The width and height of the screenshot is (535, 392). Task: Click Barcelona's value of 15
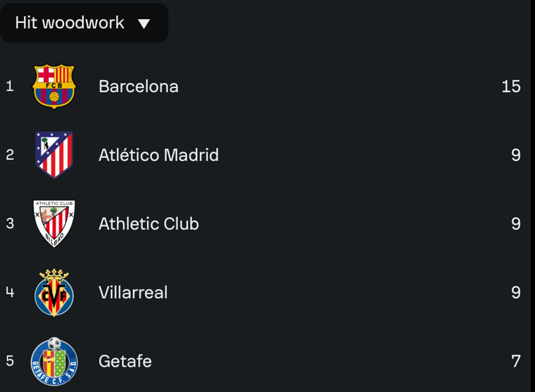tap(511, 87)
